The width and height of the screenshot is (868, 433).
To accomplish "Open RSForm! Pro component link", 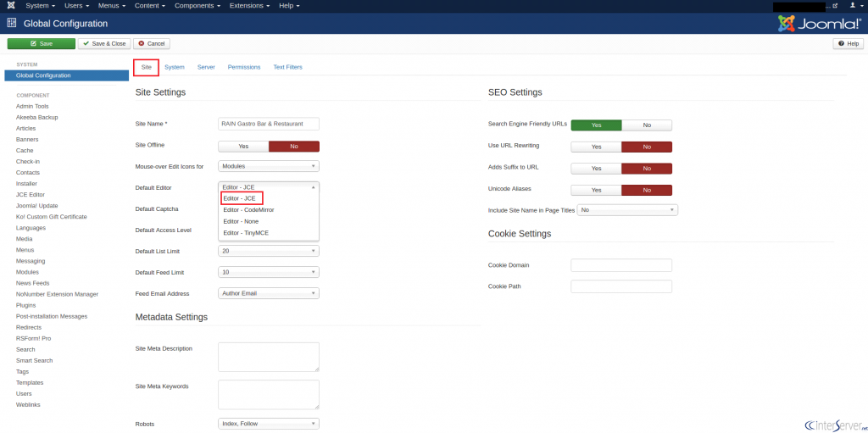I will pyautogui.click(x=34, y=338).
